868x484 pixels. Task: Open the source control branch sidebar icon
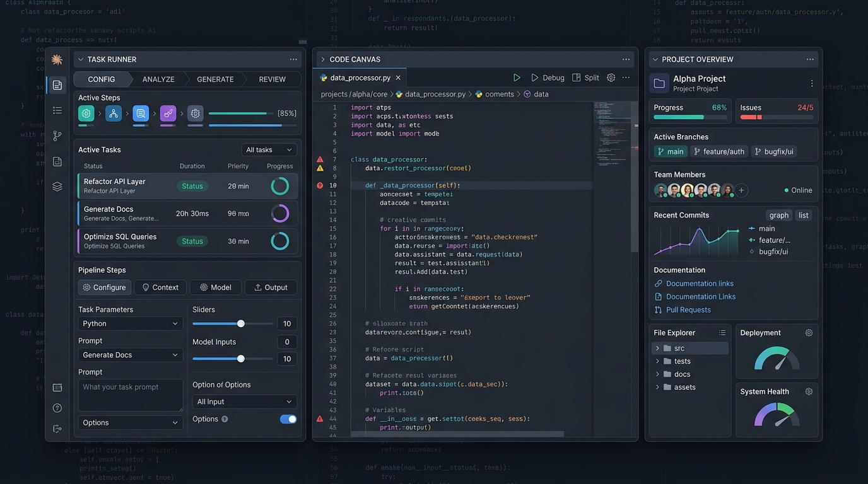[x=57, y=135]
